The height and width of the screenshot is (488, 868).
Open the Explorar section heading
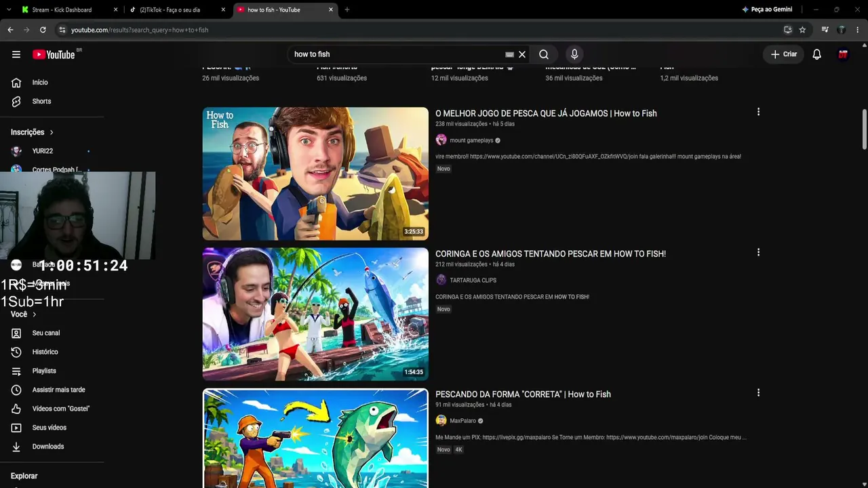tap(24, 476)
